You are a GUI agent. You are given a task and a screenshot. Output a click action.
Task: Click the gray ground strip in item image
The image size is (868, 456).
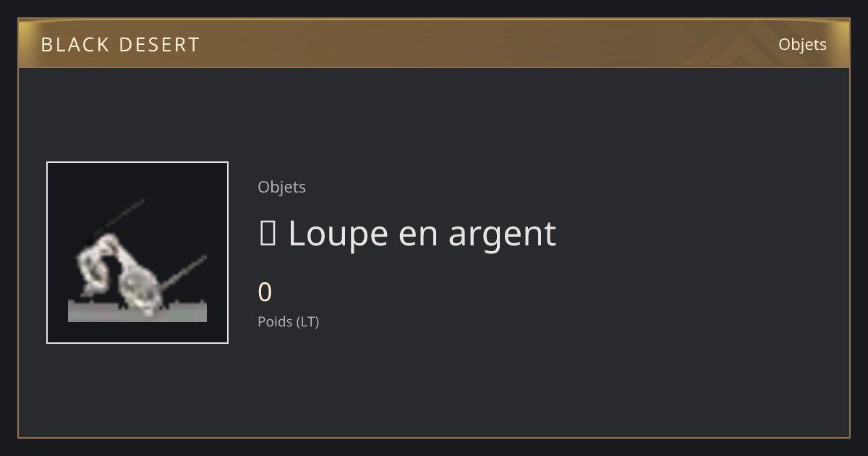click(137, 312)
